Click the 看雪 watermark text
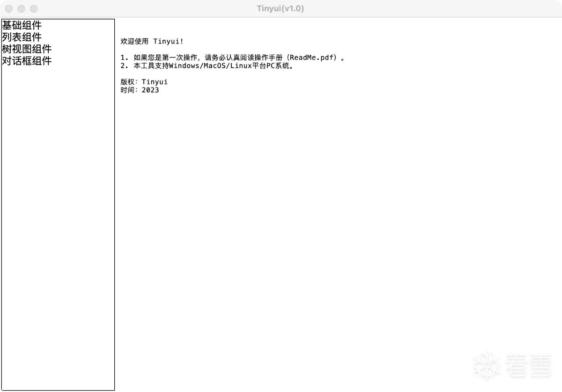 pos(529,366)
